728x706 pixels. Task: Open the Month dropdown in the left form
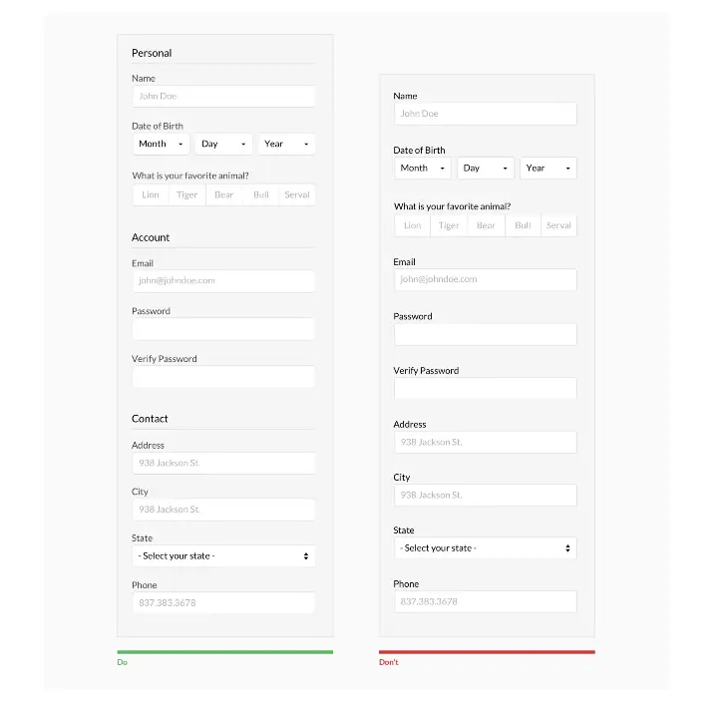tap(161, 144)
